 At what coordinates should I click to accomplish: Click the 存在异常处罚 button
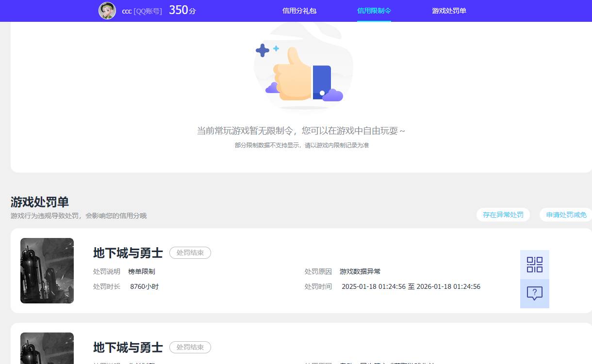tap(503, 215)
